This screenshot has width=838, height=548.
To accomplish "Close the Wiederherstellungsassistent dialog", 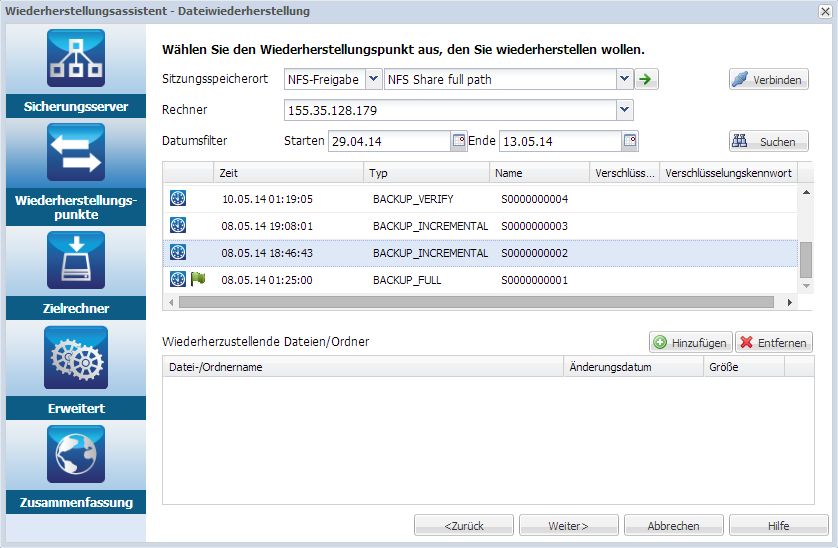I will [x=825, y=11].
